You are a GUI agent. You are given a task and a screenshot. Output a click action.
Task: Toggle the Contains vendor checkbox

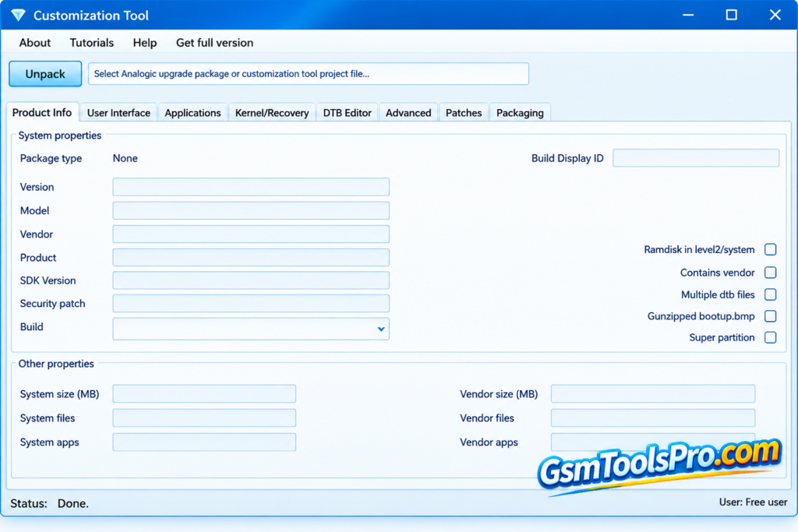(x=771, y=273)
